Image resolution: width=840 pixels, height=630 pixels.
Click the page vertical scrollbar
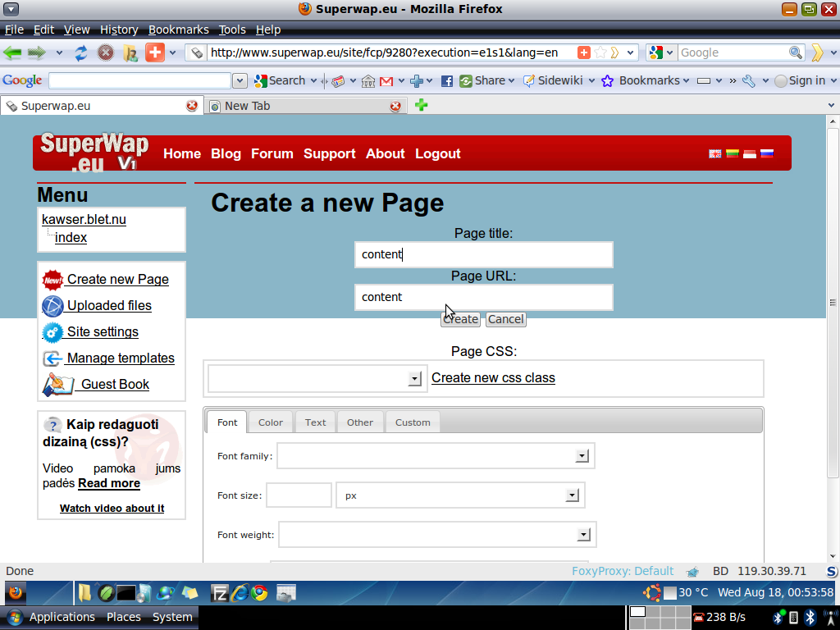coord(833,303)
